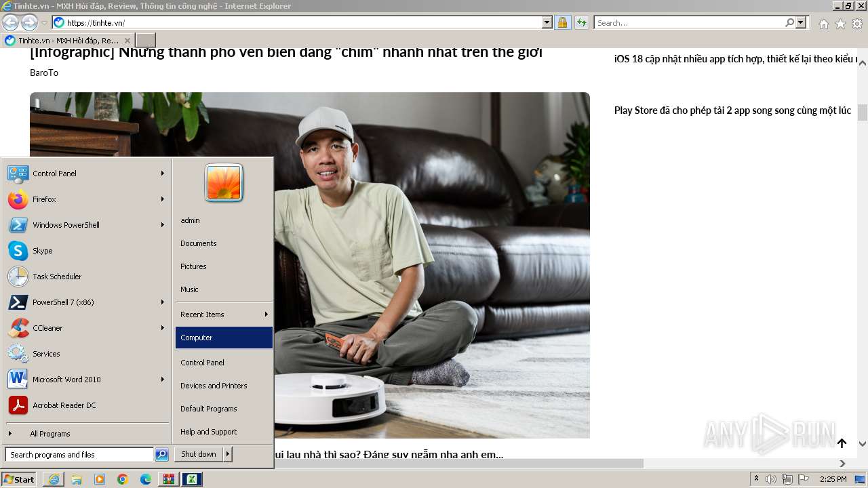This screenshot has height=488, width=868.
Task: Open Default Programs
Action: coord(224,409)
